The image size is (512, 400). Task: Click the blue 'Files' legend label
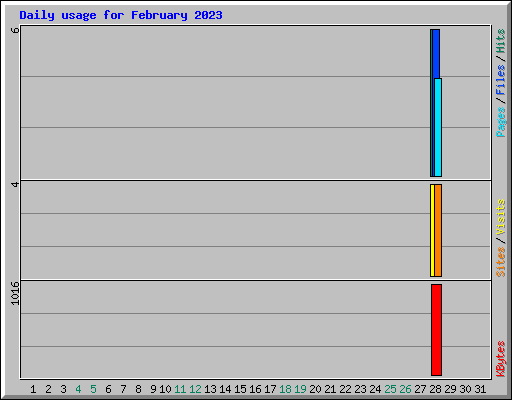(501, 79)
